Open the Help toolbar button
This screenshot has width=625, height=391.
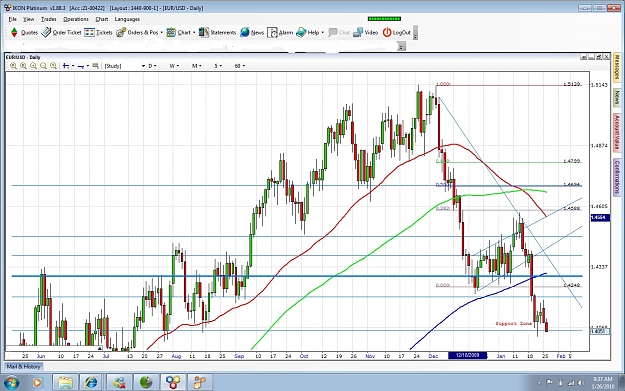[x=308, y=33]
